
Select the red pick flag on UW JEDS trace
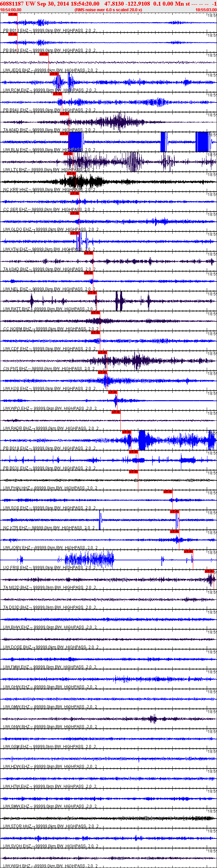44,54
